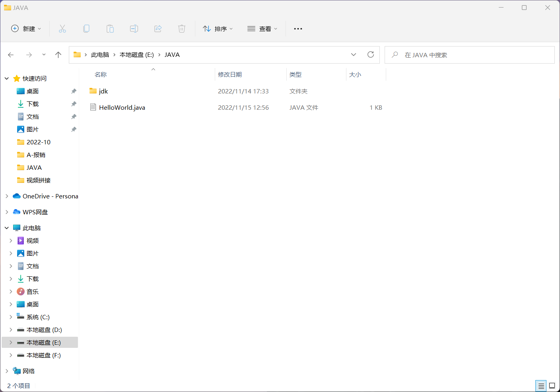Sort by the 名称 column header
This screenshot has height=392, width=560.
tap(101, 74)
